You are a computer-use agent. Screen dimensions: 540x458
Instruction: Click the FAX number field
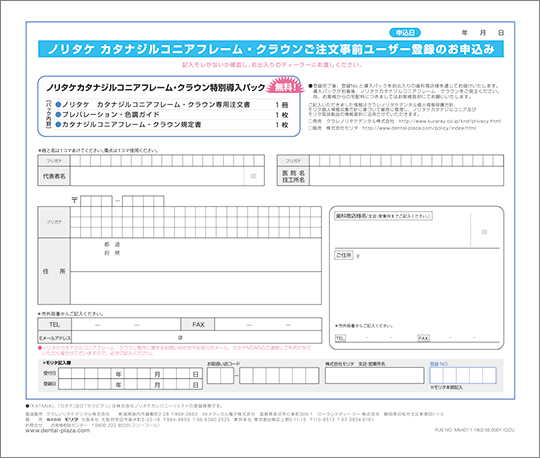(268, 324)
